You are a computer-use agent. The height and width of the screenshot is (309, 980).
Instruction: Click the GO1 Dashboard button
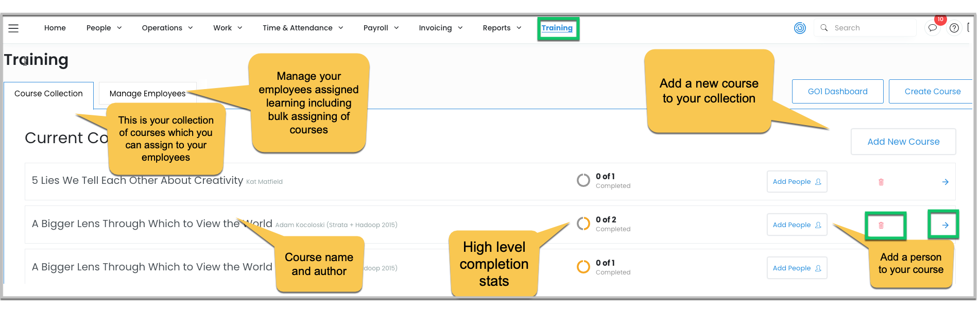coord(837,91)
